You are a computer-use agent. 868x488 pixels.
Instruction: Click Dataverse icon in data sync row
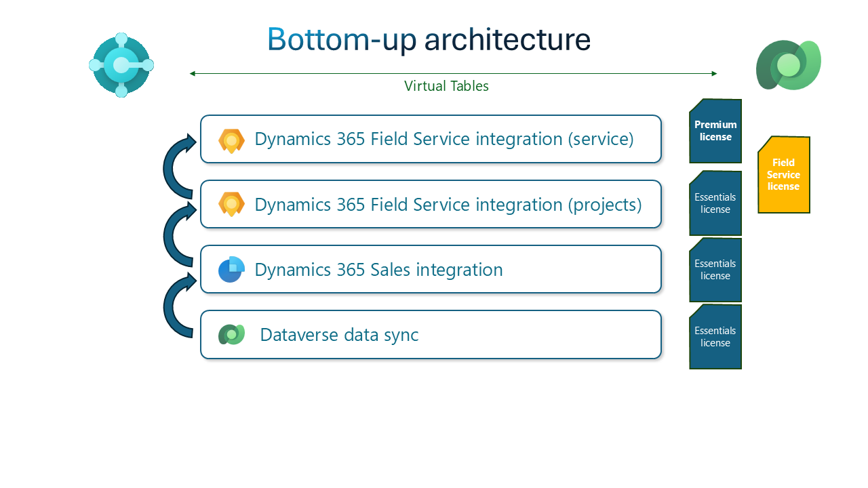231,335
